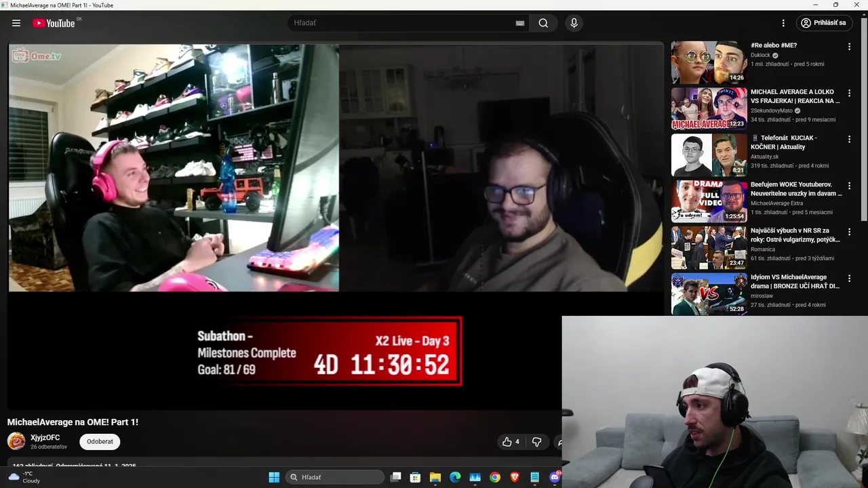Open the on-screen keyboard icon in search
The height and width of the screenshot is (488, 868).
520,23
